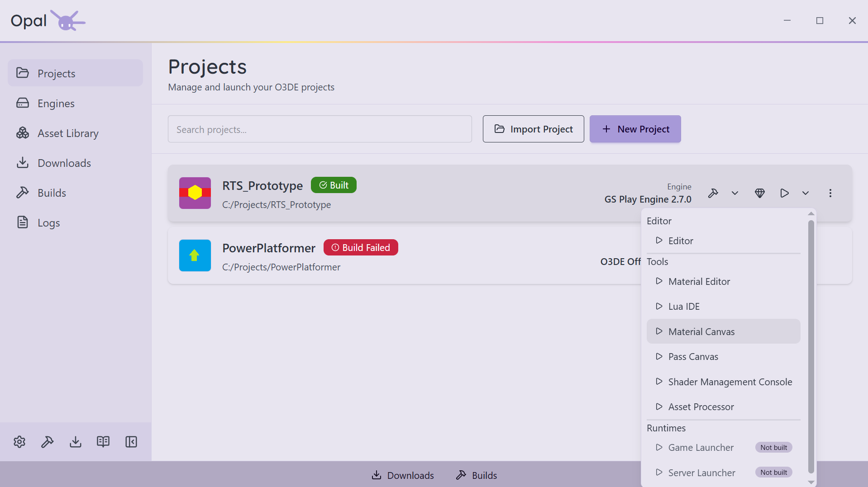Open Shader Management Console
This screenshot has width=868, height=487.
(x=724, y=382)
